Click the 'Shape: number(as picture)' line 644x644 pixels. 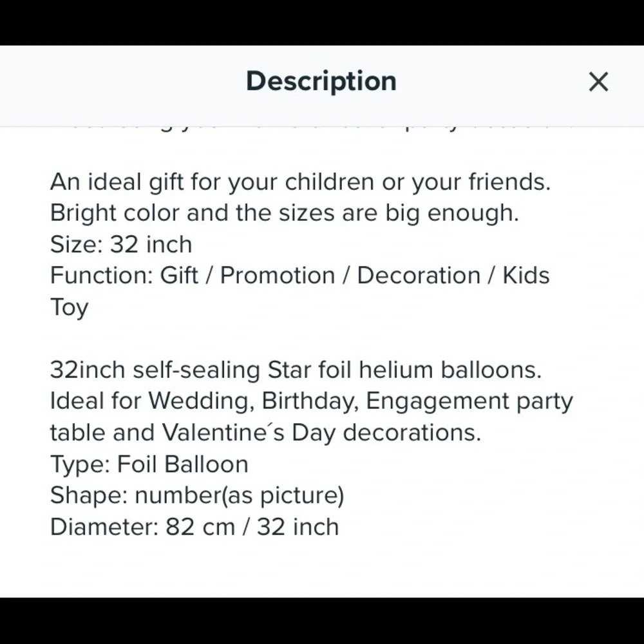(197, 495)
